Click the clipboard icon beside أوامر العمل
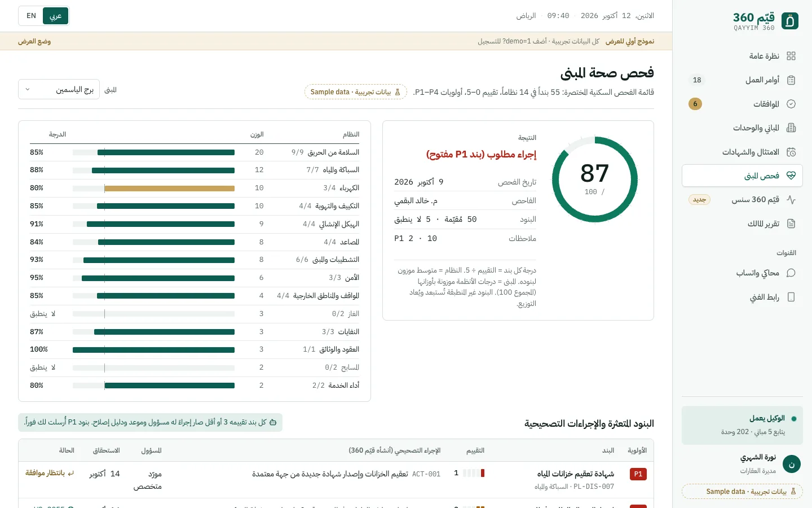The image size is (812, 508). click(791, 80)
